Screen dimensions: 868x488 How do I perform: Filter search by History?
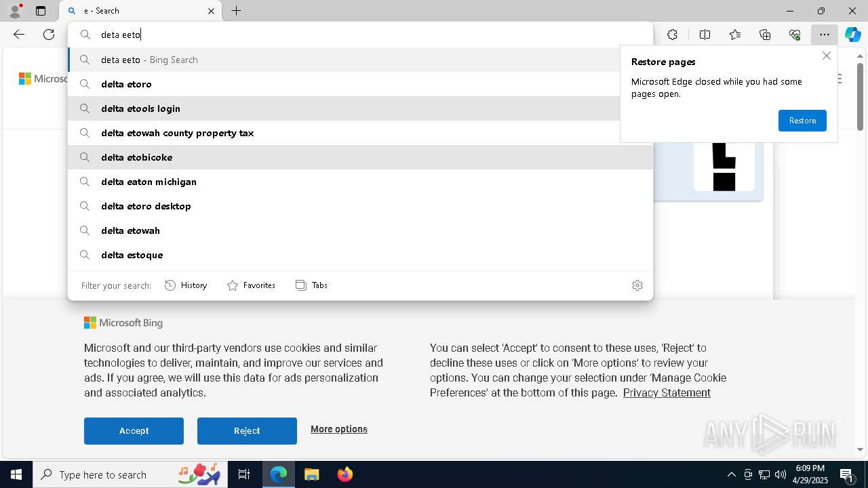point(186,285)
